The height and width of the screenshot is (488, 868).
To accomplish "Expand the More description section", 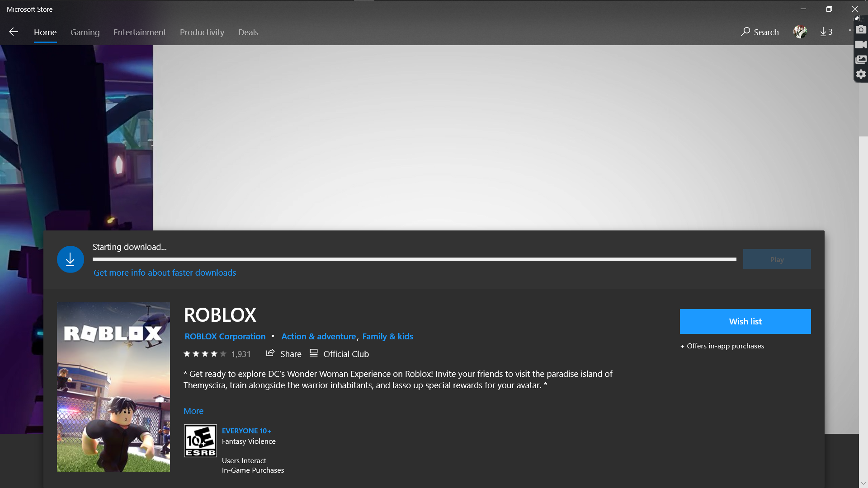I will 194,411.
